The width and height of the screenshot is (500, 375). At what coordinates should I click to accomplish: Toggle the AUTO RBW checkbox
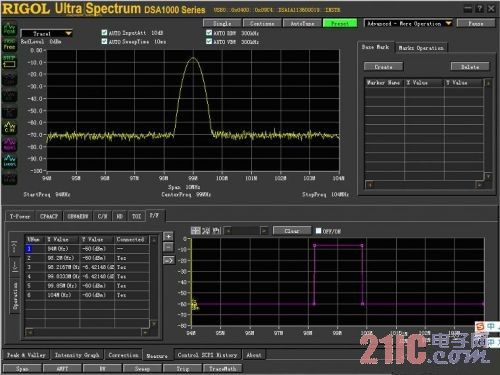(209, 33)
